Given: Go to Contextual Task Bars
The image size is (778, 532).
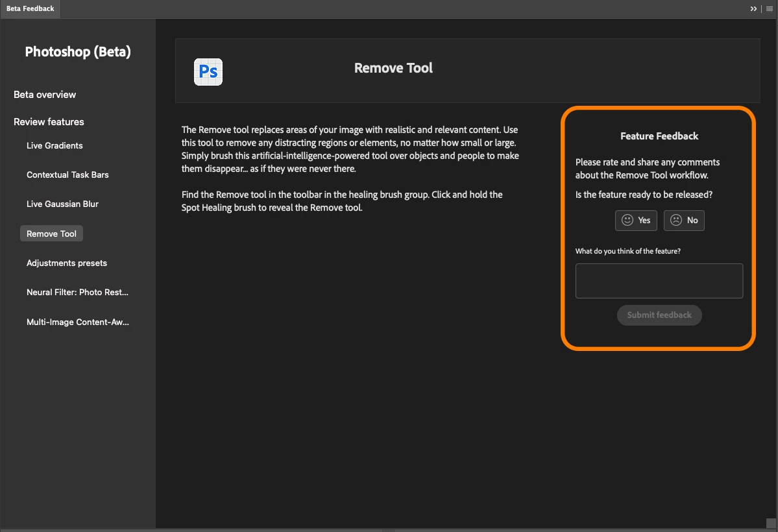Looking at the screenshot, I should 67,175.
